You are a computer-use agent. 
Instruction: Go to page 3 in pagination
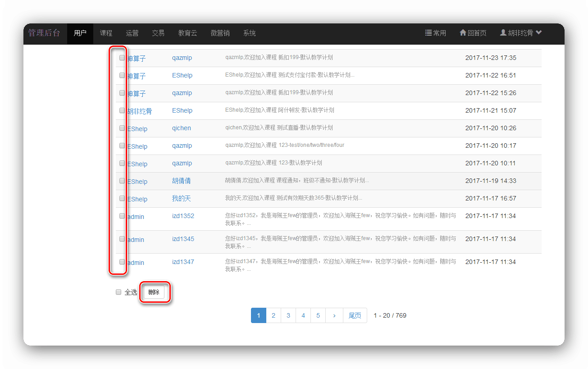point(288,315)
